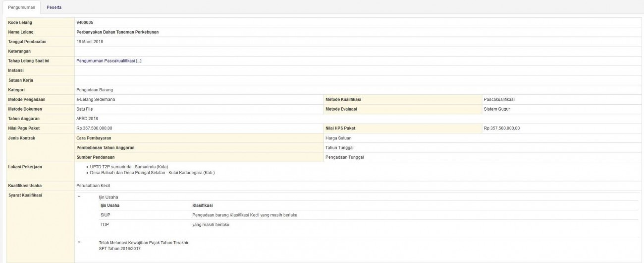The width and height of the screenshot is (644, 263).
Task: Click the TDP row in Ijin Usaha
Action: click(105, 224)
